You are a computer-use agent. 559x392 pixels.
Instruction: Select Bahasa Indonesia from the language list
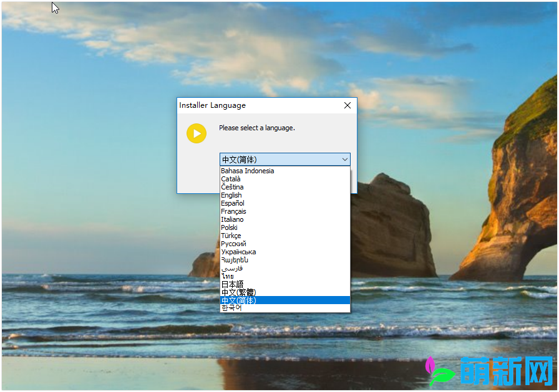285,171
